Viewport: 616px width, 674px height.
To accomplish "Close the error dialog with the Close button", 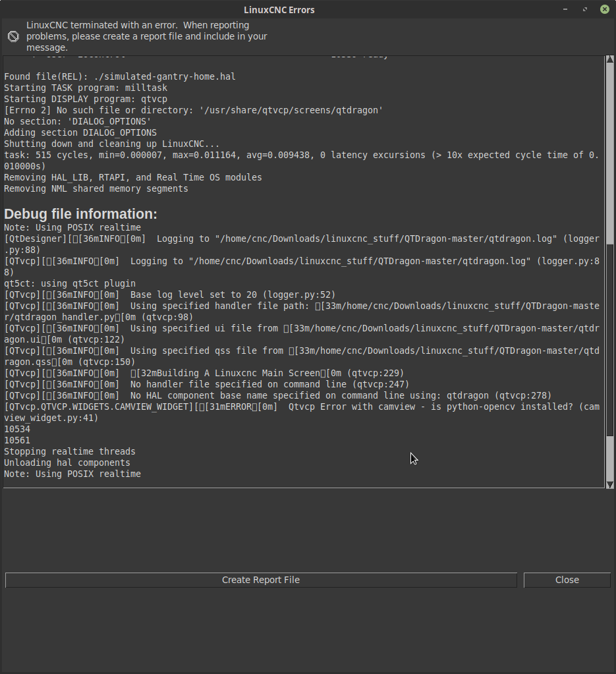I will click(567, 580).
